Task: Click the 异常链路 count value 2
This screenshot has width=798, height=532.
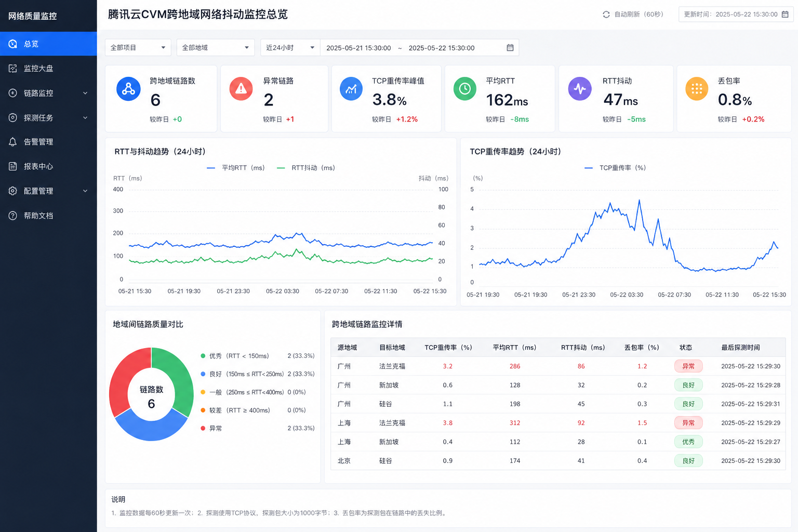Action: point(269,100)
